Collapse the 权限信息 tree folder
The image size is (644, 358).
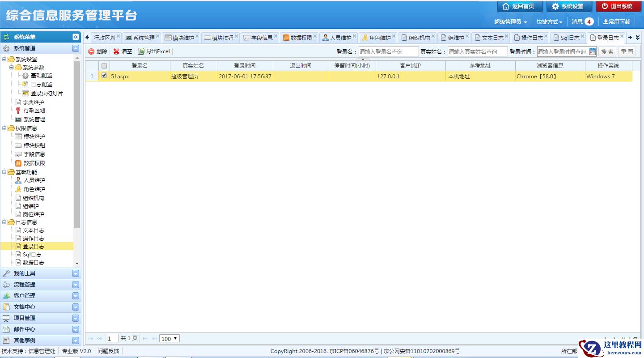(4, 128)
